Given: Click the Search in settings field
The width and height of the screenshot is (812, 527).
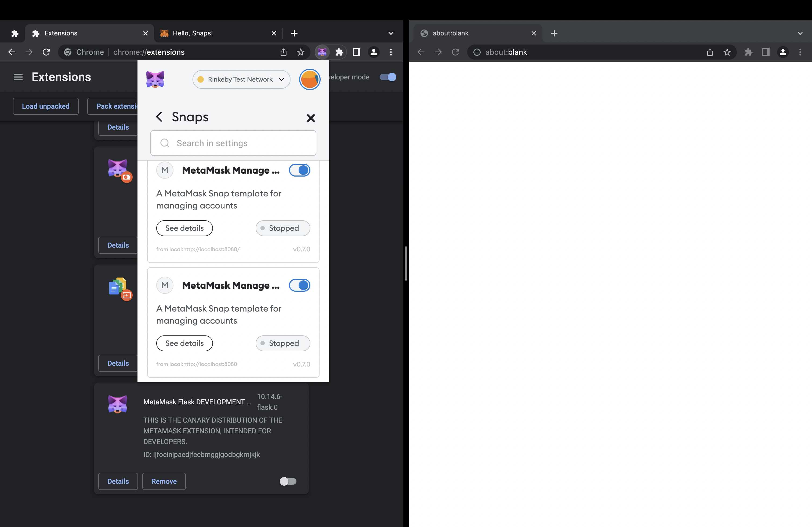Looking at the screenshot, I should tap(233, 143).
